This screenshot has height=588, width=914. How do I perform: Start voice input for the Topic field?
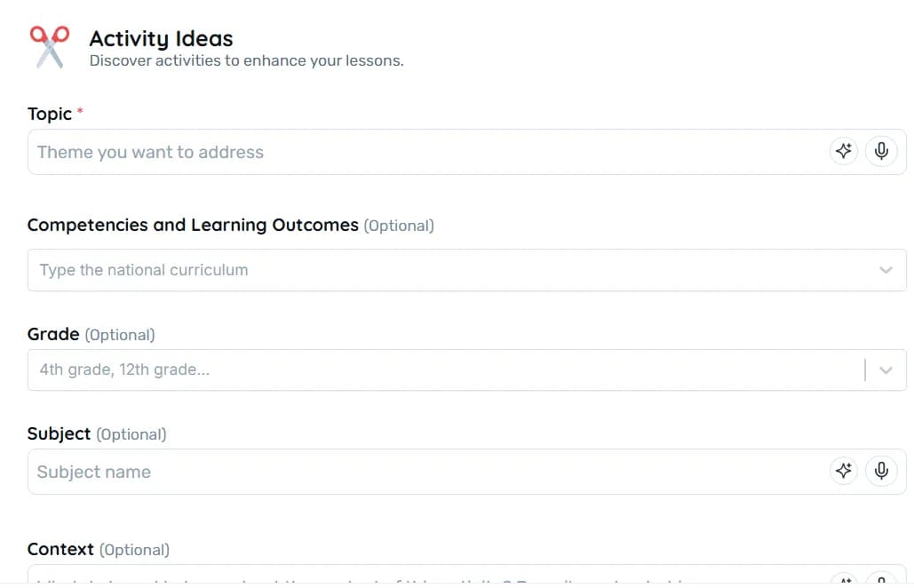[x=881, y=151]
